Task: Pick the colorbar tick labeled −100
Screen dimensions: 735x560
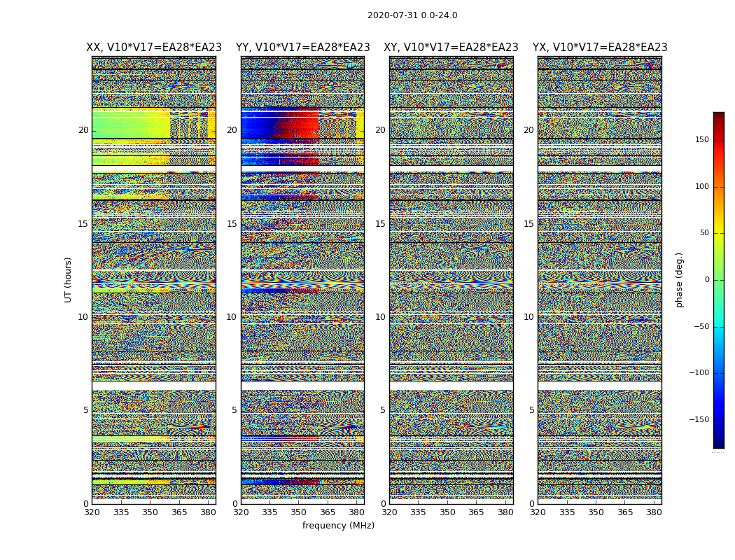Action: point(699,373)
